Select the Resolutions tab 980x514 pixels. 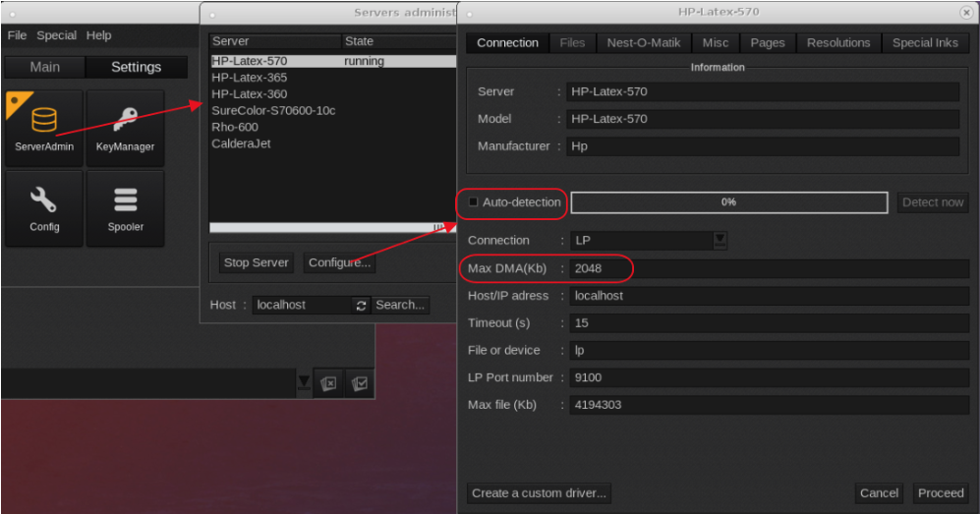pyautogui.click(x=837, y=43)
